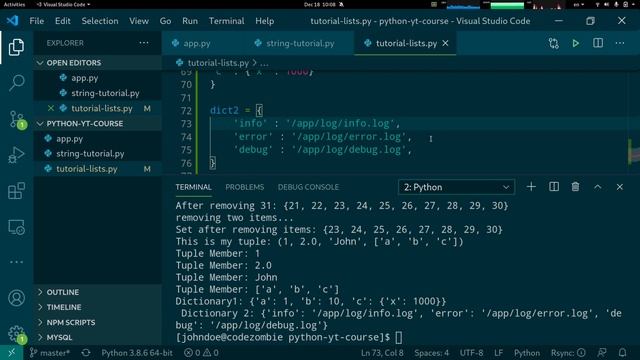640x360 pixels.
Task: Close the terminal panel
Action: [620, 187]
